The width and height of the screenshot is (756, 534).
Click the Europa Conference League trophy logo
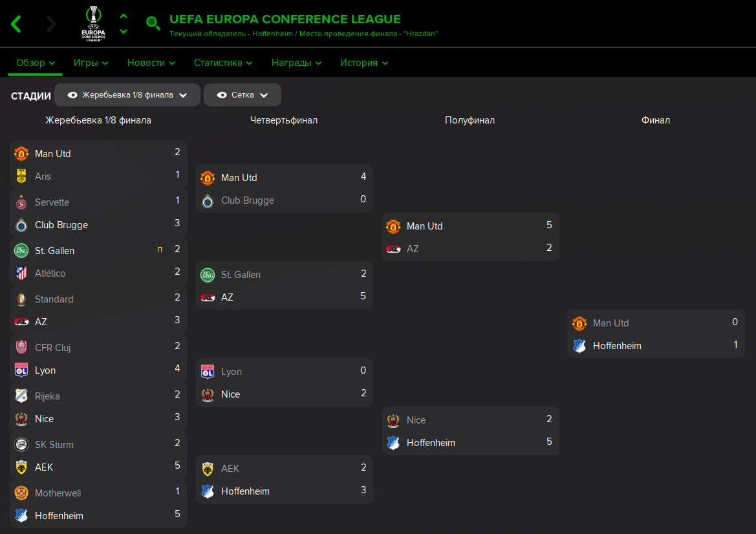(x=94, y=23)
